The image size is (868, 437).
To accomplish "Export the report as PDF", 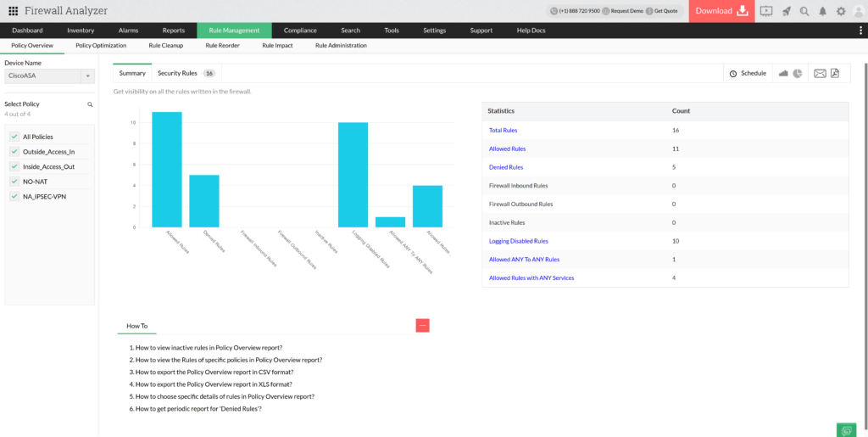I will tap(835, 73).
